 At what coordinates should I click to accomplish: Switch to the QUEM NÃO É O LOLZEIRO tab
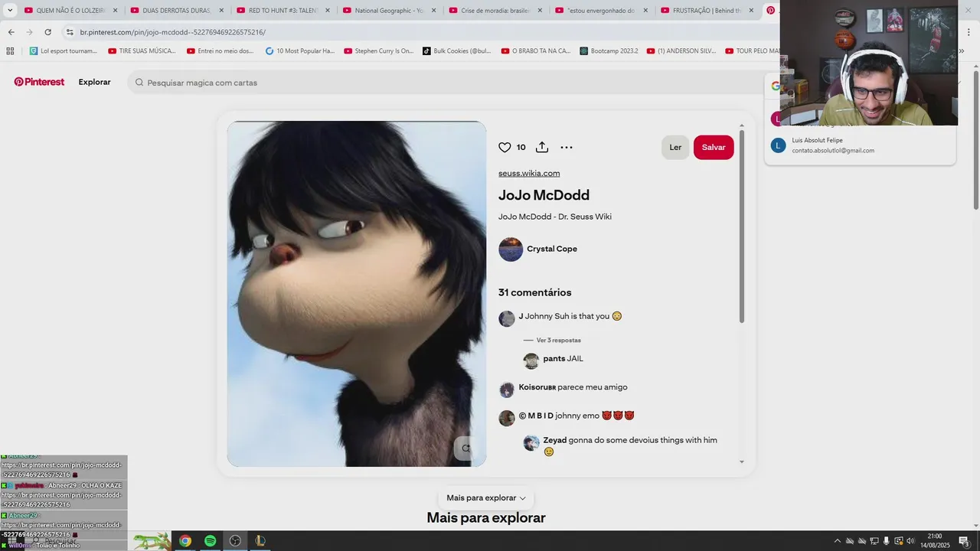point(70,11)
